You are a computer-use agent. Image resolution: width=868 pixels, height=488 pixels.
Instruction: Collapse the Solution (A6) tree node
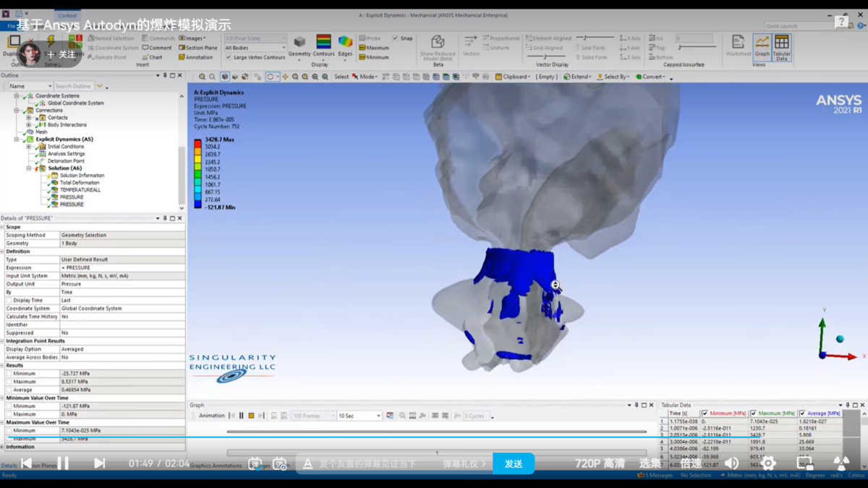pyautogui.click(x=29, y=168)
